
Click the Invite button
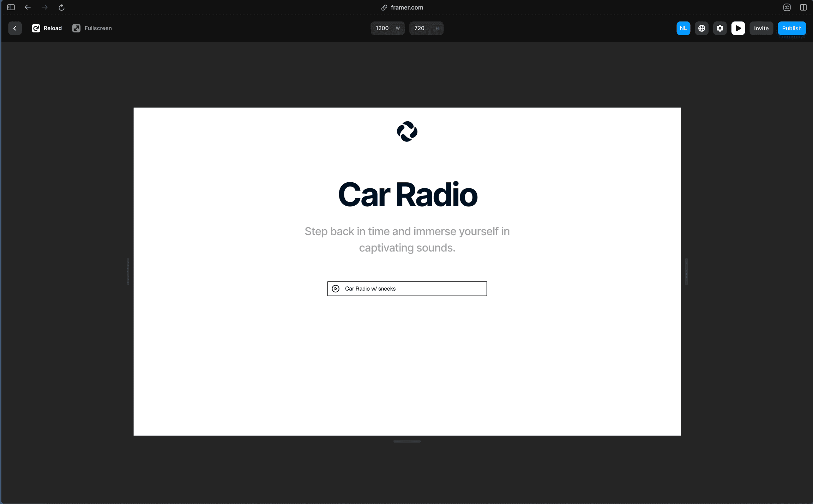(x=761, y=28)
